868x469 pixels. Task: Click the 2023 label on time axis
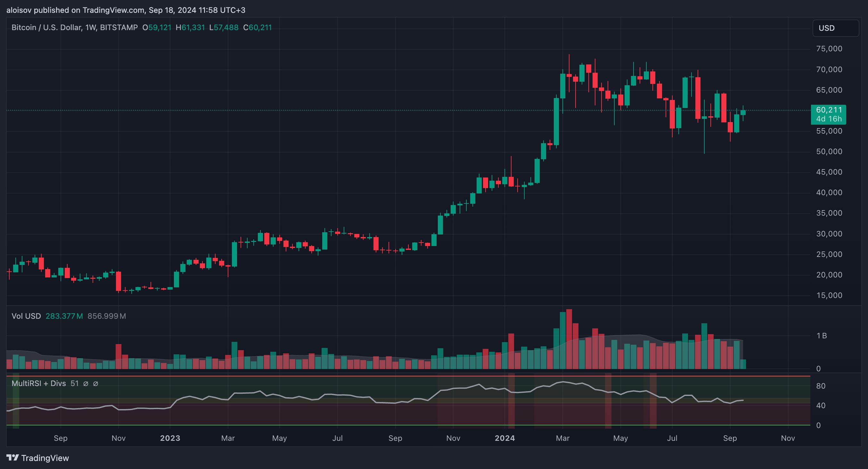(170, 438)
